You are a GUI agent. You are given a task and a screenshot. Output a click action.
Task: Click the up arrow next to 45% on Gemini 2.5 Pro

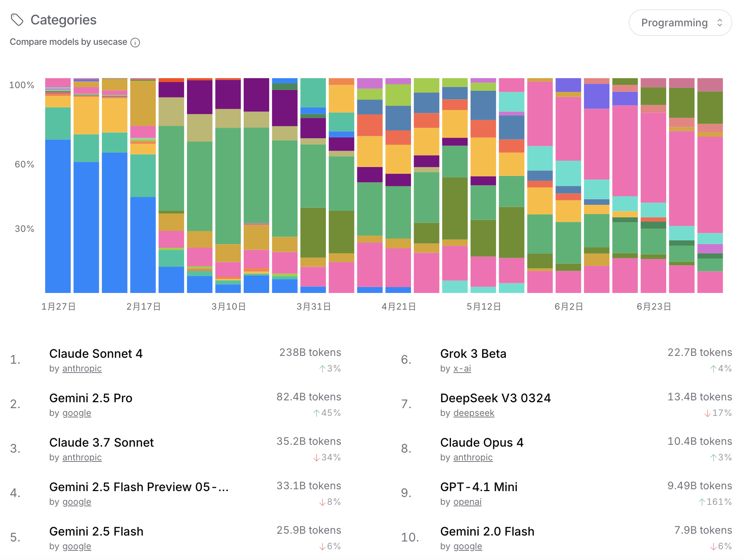(x=317, y=413)
